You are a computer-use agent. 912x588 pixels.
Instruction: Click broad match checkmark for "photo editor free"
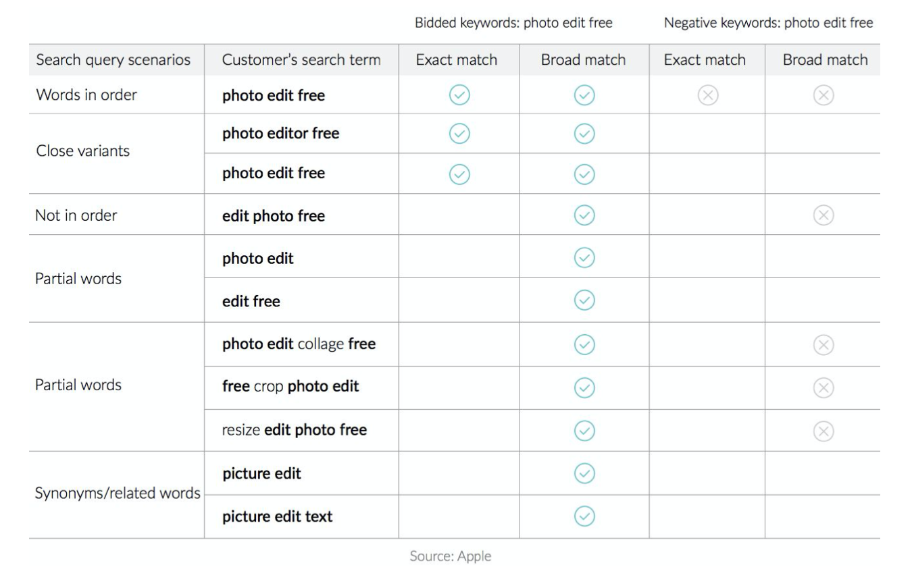[584, 134]
